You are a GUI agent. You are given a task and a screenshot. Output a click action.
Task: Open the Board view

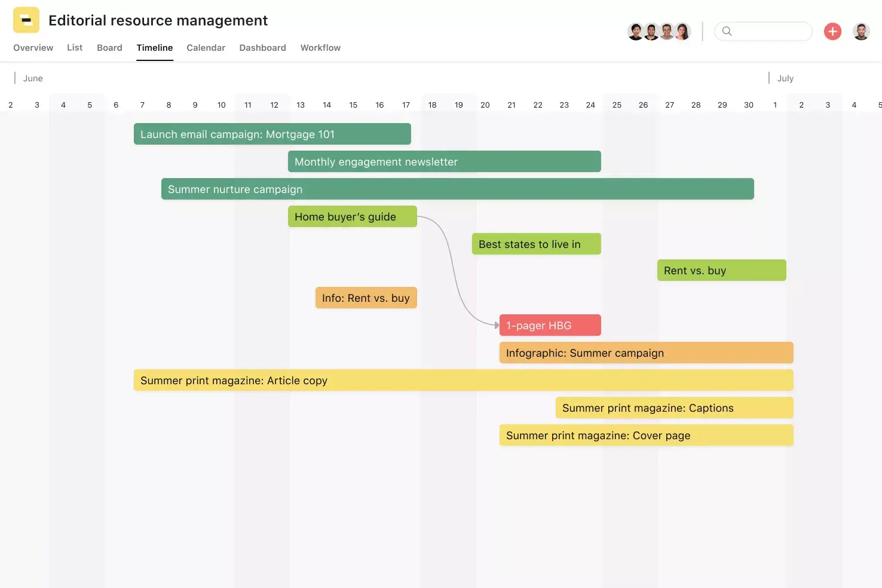(x=109, y=48)
